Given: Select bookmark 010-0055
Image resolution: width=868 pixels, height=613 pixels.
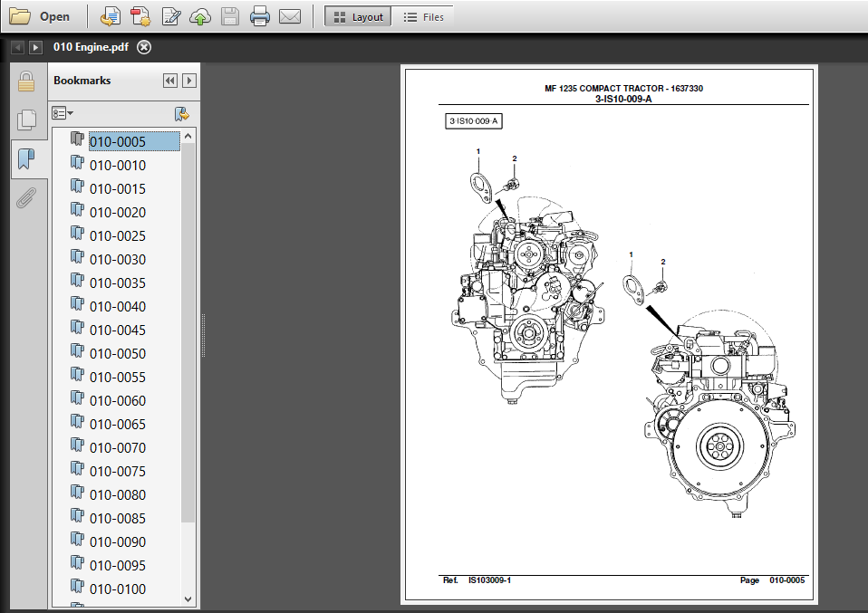Looking at the screenshot, I should 118,377.
